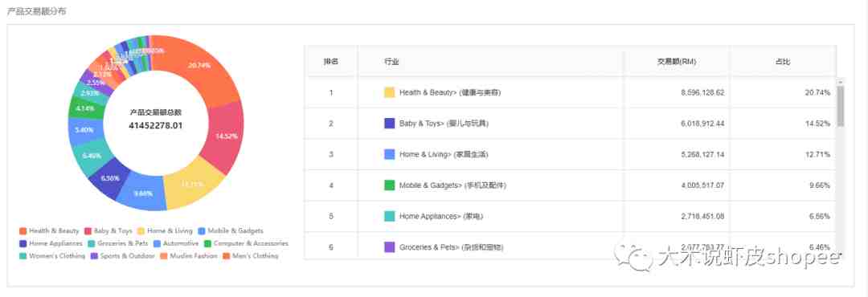Toggle Computer & Accessories legend entry
Viewport: 868px width, 297px height.
coord(246,243)
